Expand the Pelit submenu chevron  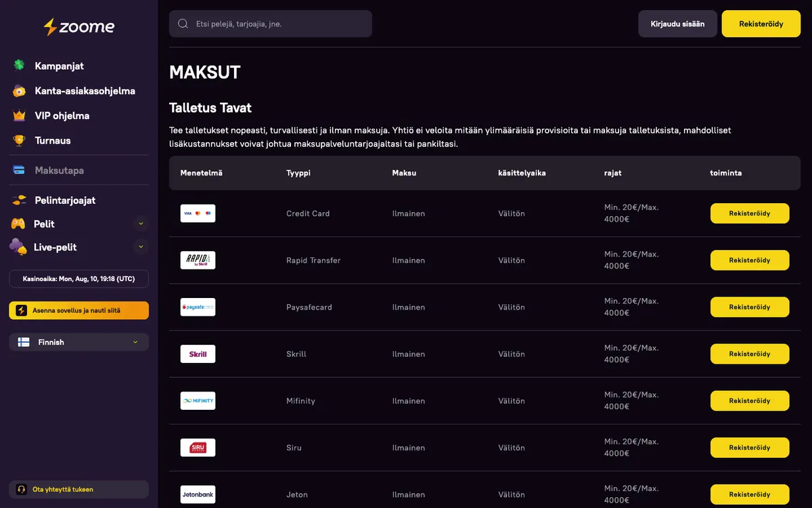(141, 224)
